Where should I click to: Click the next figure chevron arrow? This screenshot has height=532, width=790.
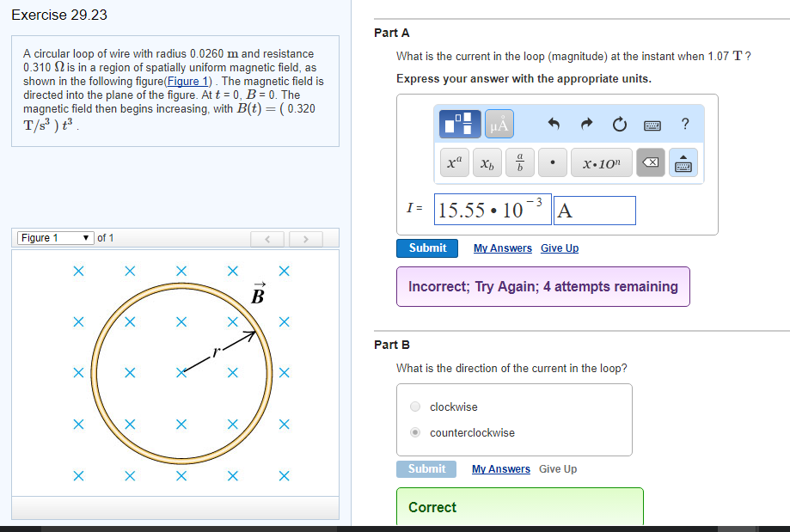(x=305, y=238)
